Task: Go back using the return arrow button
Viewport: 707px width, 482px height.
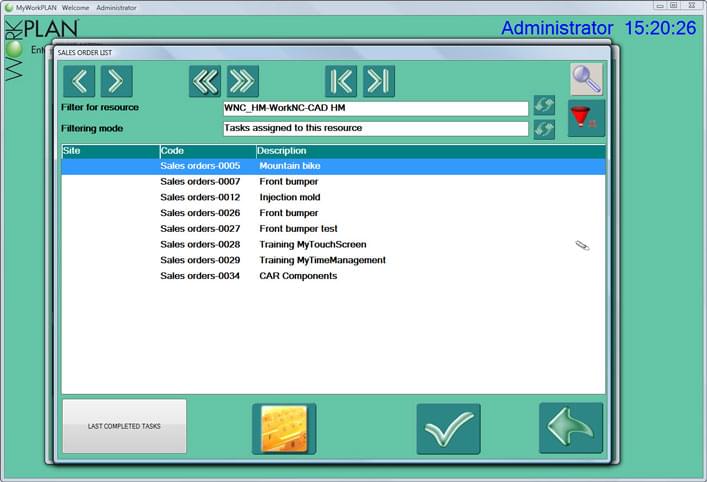Action: click(x=571, y=429)
